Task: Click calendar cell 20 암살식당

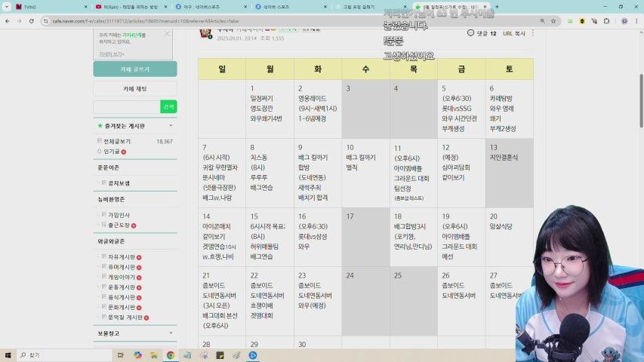Action: click(510, 238)
